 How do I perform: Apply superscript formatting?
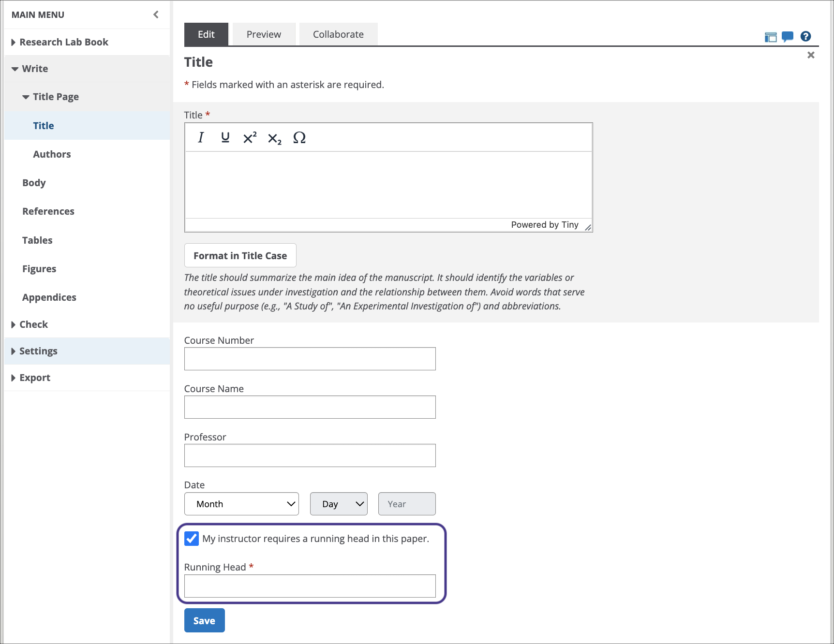(250, 138)
